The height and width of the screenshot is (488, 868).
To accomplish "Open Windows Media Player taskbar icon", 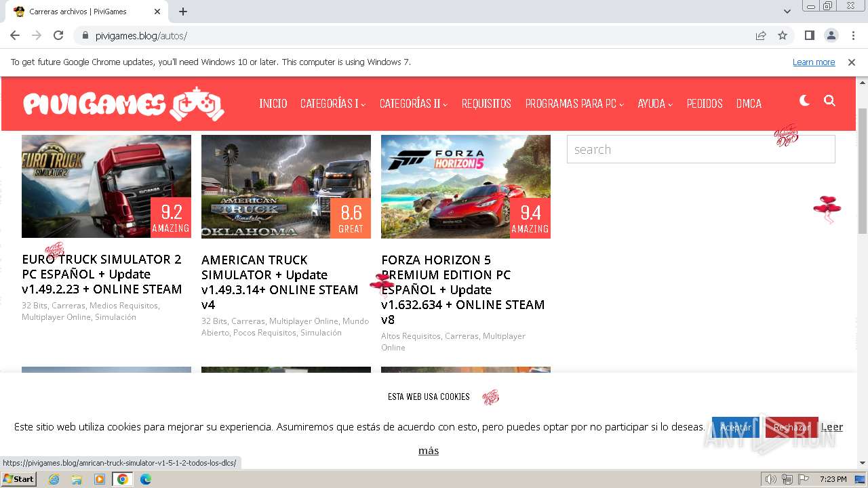I will [x=100, y=479].
